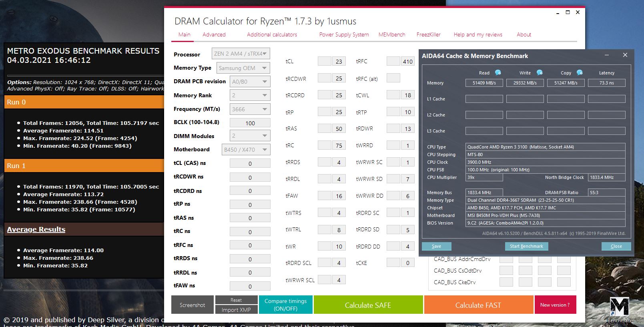Click the tRFC ns field
This screenshot has width=644, height=327.
[x=250, y=245]
